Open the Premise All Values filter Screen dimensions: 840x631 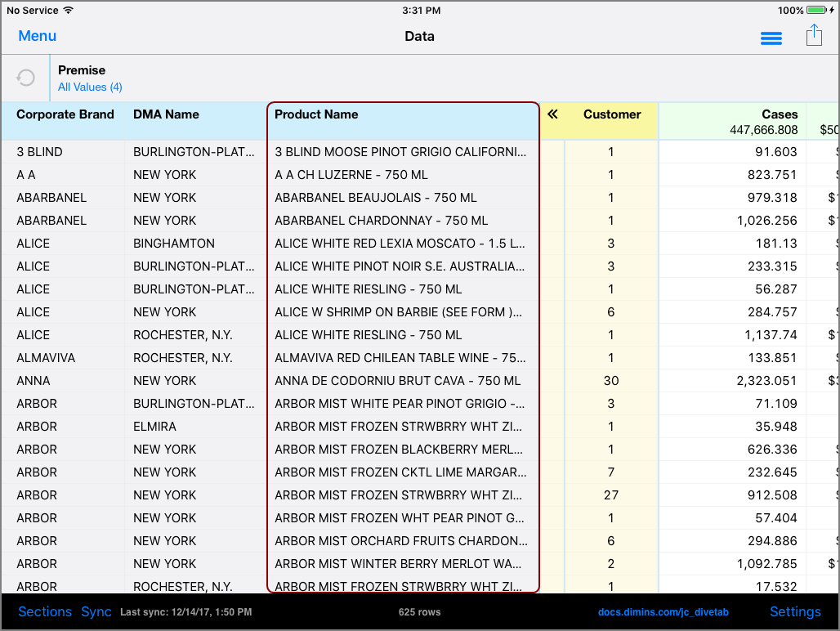pyautogui.click(x=90, y=87)
